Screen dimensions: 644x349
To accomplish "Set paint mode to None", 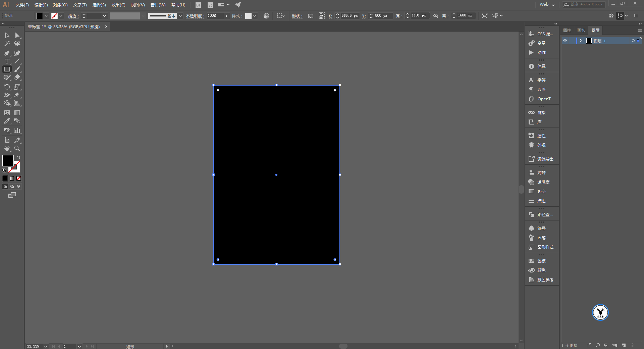I will (x=19, y=179).
